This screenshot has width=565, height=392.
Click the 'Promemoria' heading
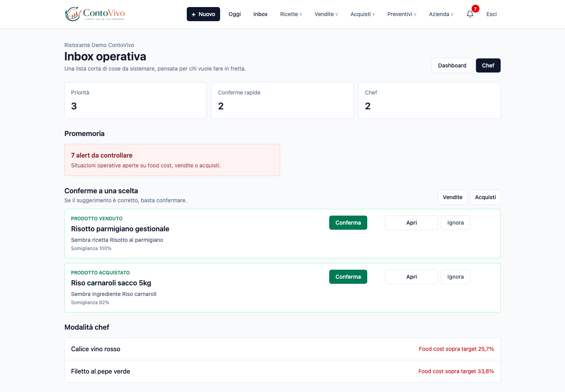(84, 134)
